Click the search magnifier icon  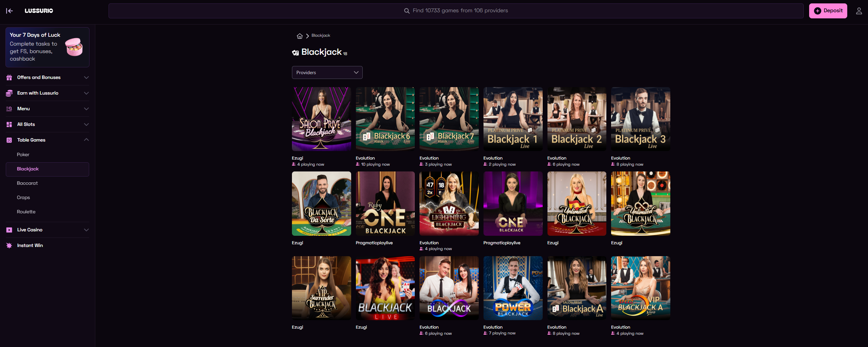click(407, 11)
